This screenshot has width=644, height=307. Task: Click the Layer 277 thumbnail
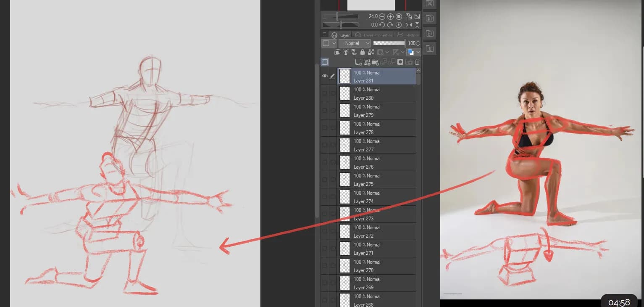[x=344, y=145]
